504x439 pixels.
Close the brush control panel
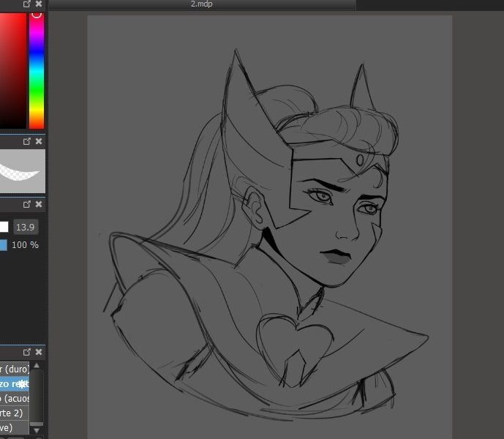(39, 204)
